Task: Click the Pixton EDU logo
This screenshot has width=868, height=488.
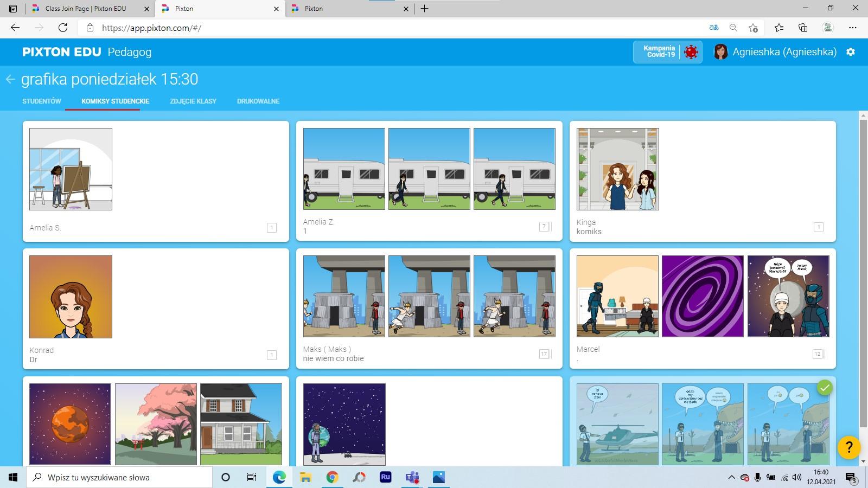Action: tap(62, 52)
